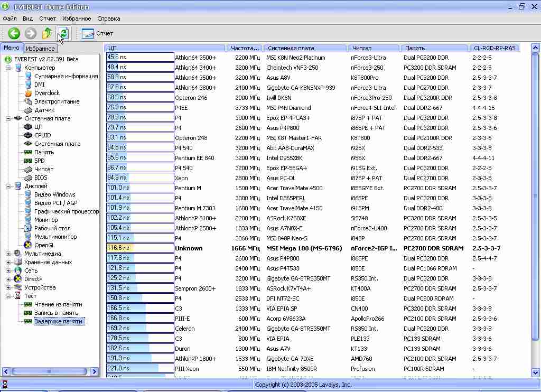541x392 pixels.
Task: Collapse the Тест tree node
Action: click(x=8, y=296)
